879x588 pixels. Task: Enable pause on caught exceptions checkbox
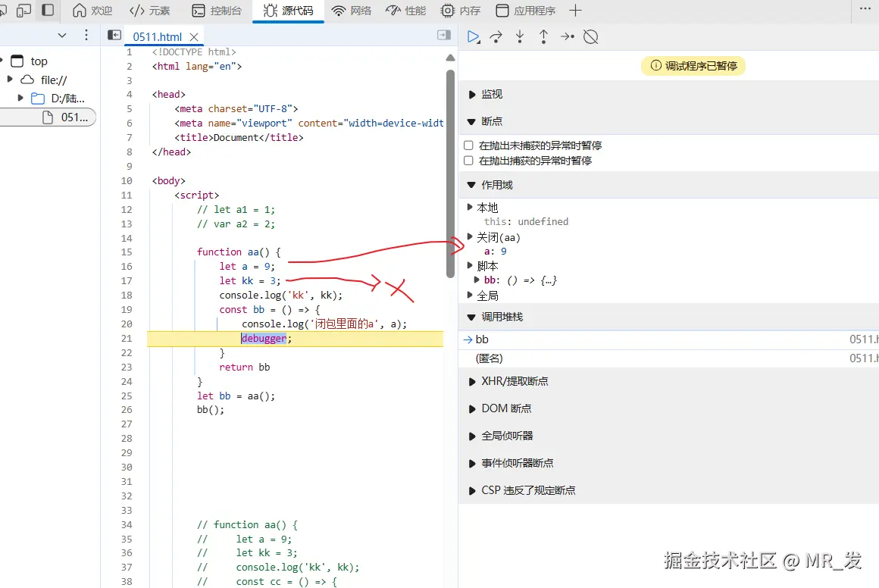468,161
